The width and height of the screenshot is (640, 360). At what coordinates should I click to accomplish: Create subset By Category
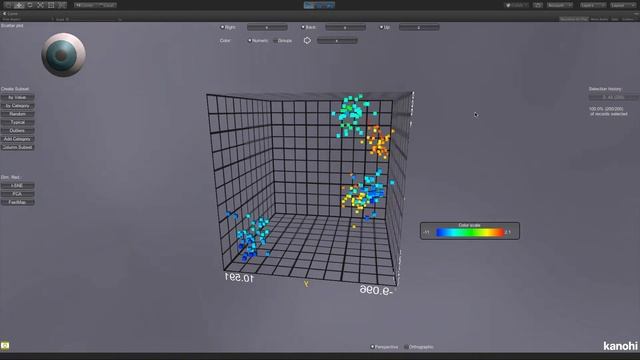pyautogui.click(x=18, y=106)
